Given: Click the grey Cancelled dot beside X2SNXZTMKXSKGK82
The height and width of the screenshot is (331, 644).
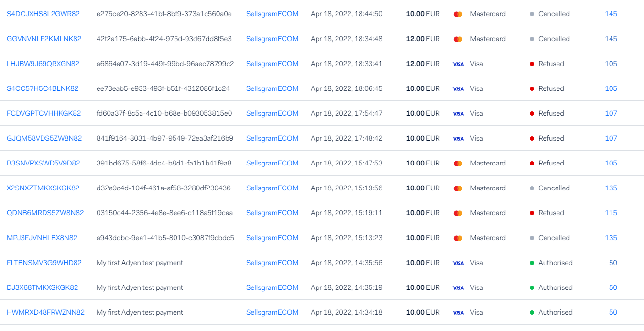Looking at the screenshot, I should click(532, 188).
